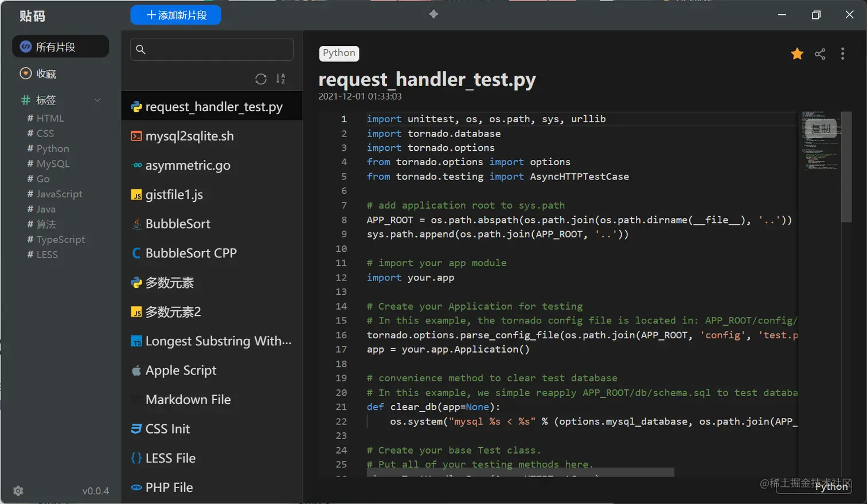Click the Python language tag badge
The height and width of the screenshot is (504, 867).
pos(339,53)
